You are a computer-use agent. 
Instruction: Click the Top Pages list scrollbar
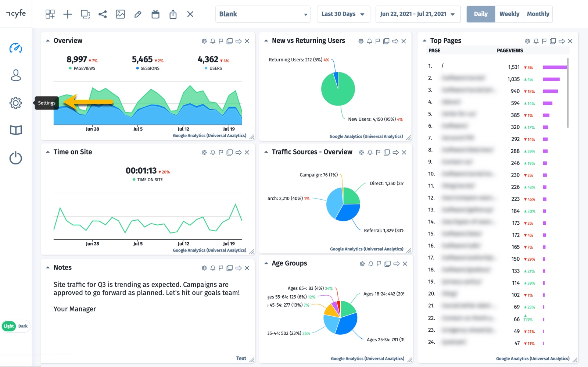(x=568, y=93)
